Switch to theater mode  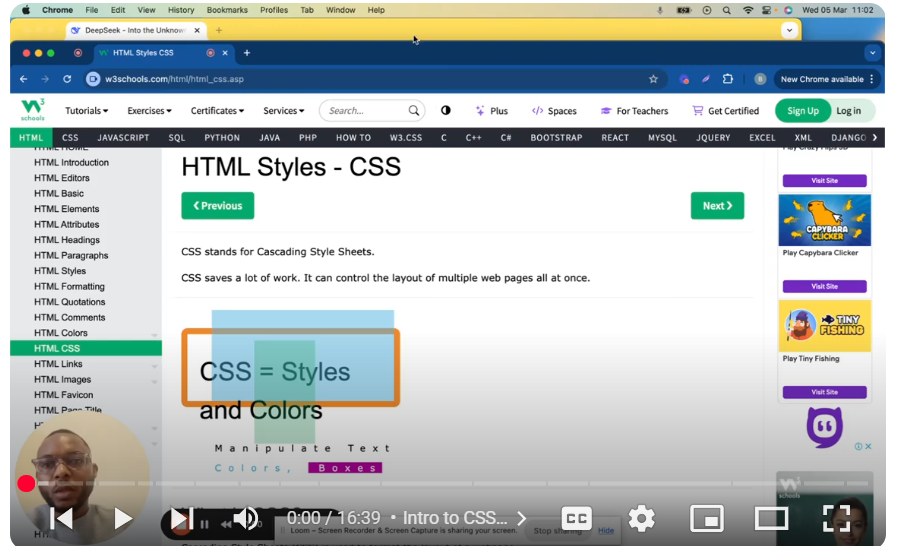click(771, 518)
